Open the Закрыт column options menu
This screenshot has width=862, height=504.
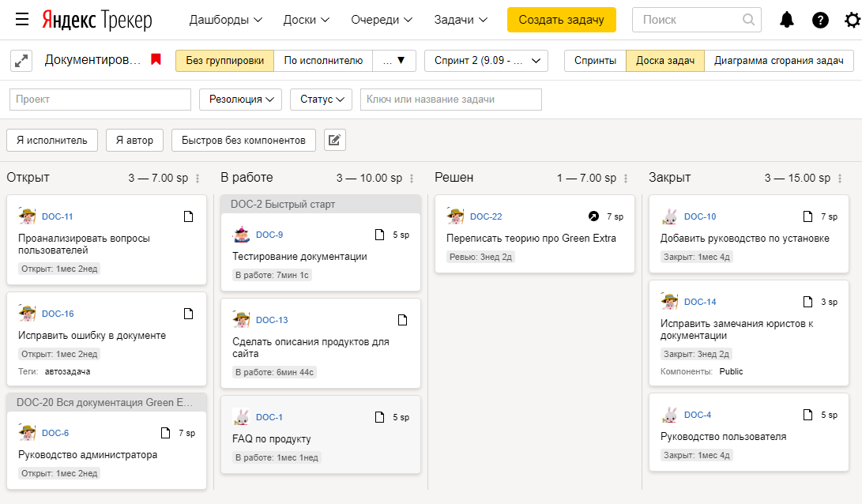[x=839, y=178]
